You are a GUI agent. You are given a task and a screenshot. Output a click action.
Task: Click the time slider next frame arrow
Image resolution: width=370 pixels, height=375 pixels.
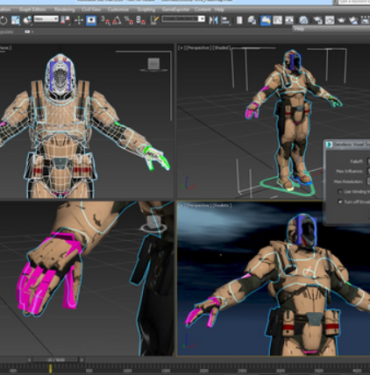pos(82,360)
